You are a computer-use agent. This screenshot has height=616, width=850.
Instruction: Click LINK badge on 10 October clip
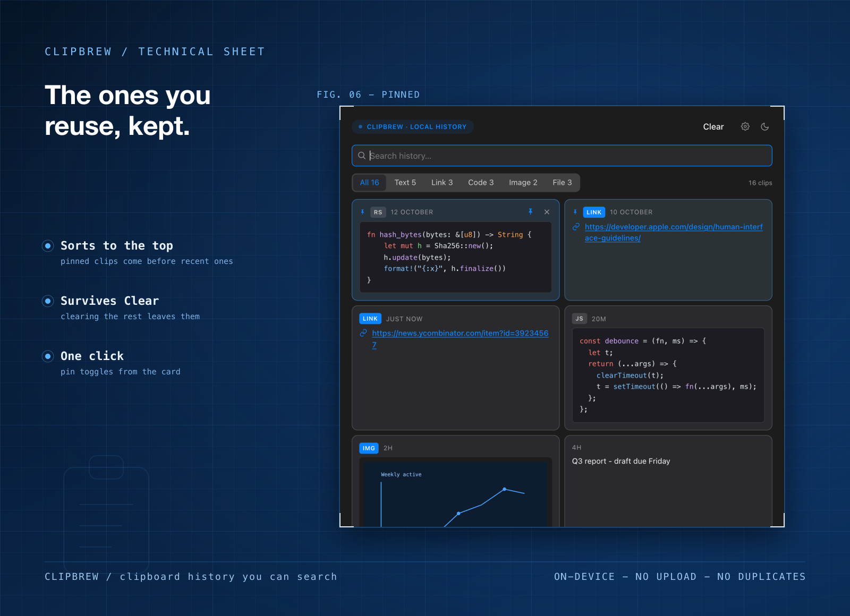594,212
